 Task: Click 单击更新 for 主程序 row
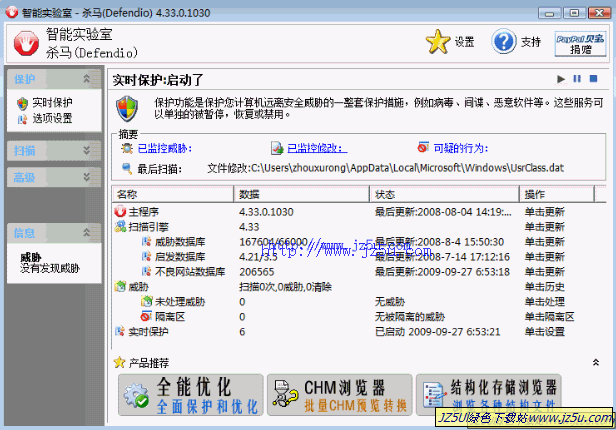(x=544, y=212)
